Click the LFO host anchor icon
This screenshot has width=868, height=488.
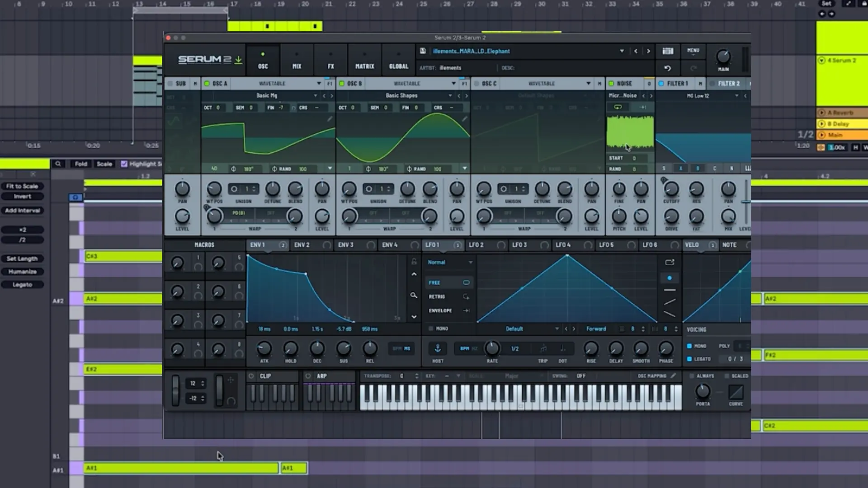(x=438, y=348)
